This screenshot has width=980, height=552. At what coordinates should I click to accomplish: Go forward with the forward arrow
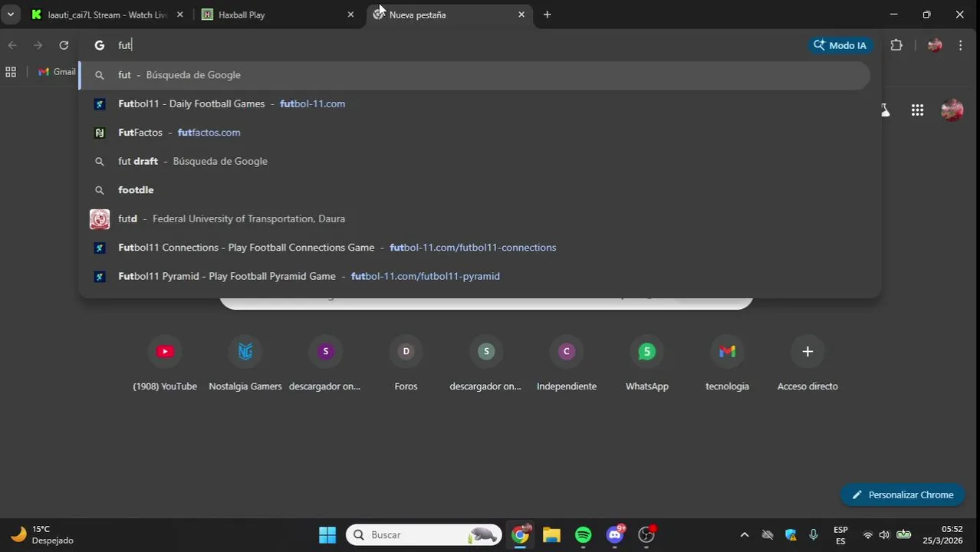coord(38,45)
